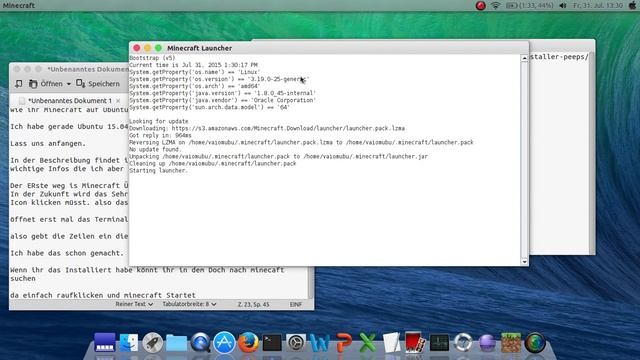Click scroll down arrow in Minecraft Launcher

(x=524, y=262)
